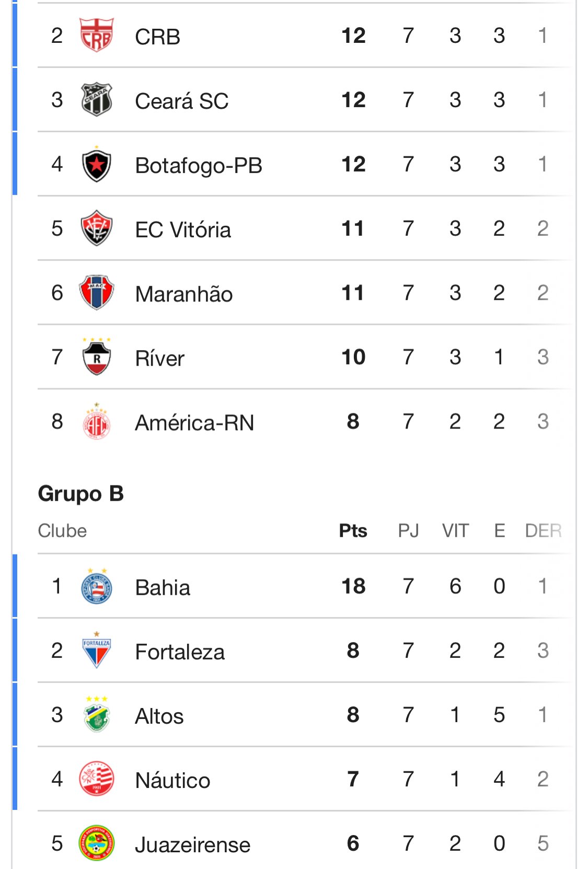This screenshot has width=588, height=869.
Task: Select the Náutico red-striped logo
Action: (x=97, y=779)
